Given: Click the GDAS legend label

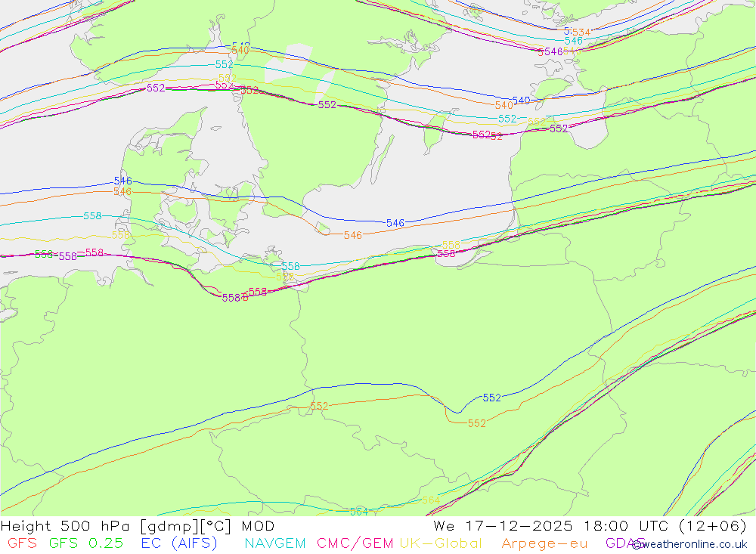Looking at the screenshot, I should coord(625,543).
